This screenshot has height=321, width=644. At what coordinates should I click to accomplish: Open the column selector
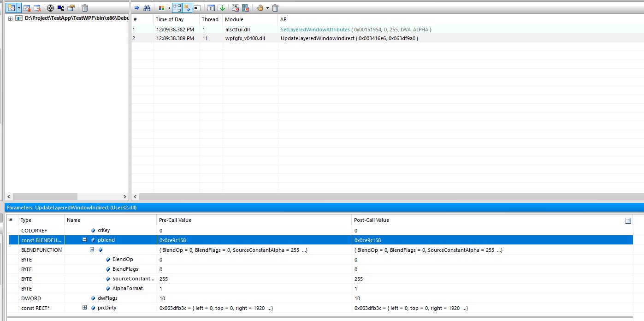[x=211, y=8]
